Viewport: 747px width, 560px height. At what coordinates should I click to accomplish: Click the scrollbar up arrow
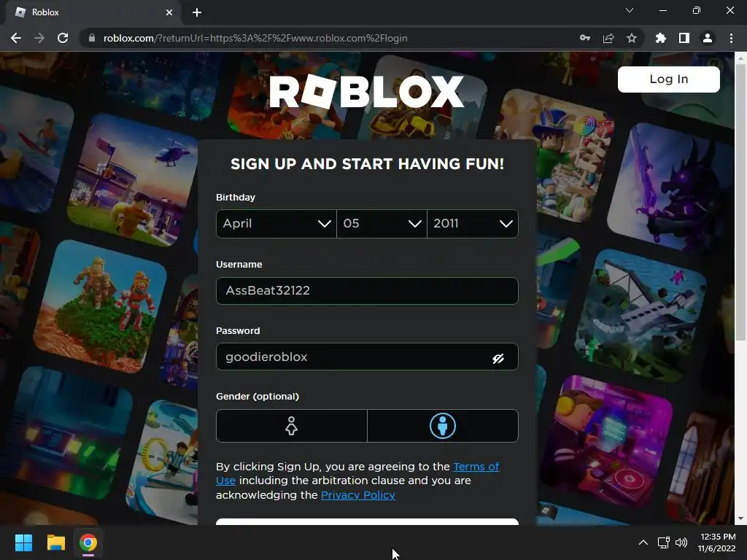pos(741,58)
